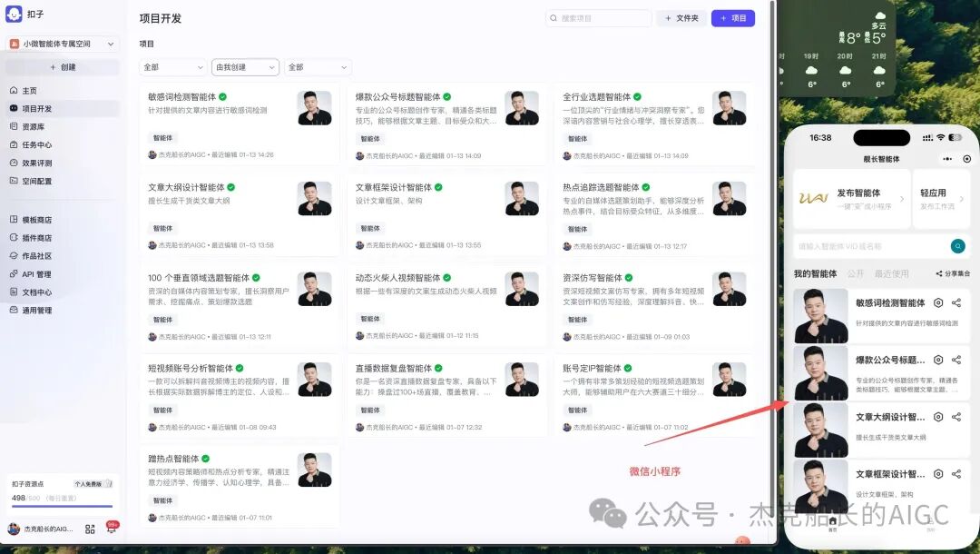
Task: Open the mini program three-dots menu icon
Action: coord(947,159)
